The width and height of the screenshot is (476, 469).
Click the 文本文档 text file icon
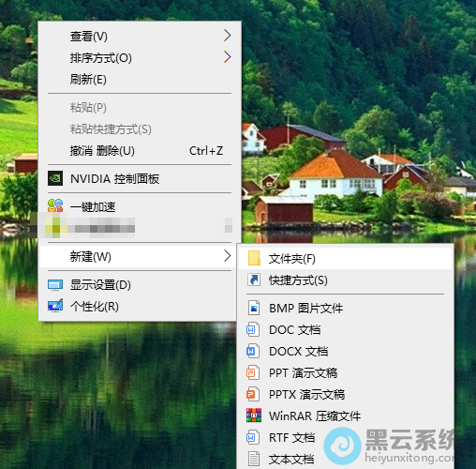pyautogui.click(x=254, y=459)
